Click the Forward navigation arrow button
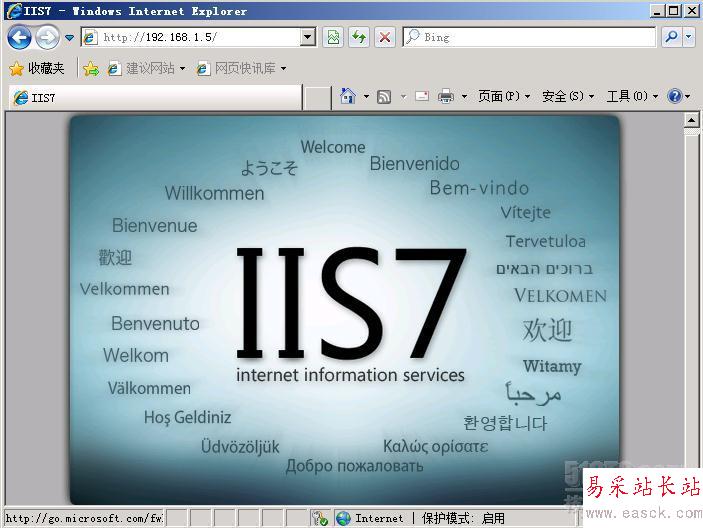Viewport: 703px width, 528px height. click(x=47, y=37)
